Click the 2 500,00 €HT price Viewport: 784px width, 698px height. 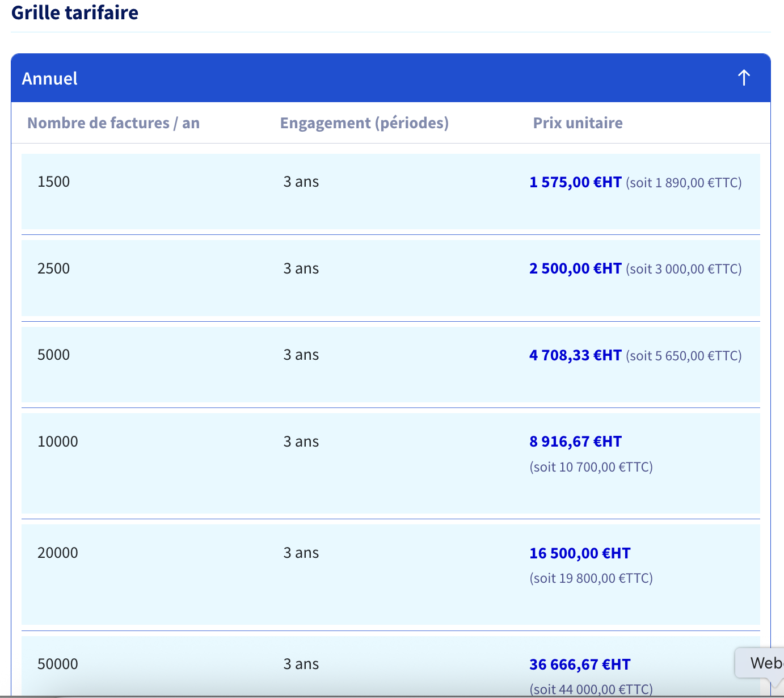pos(575,268)
